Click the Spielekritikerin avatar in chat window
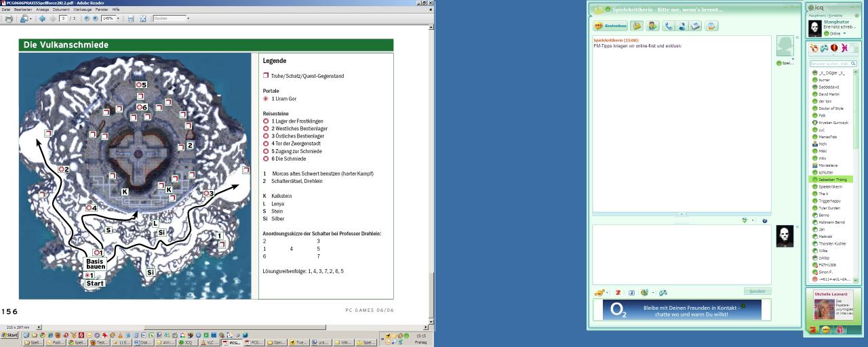Screen dimensions: 868x347 click(785, 47)
